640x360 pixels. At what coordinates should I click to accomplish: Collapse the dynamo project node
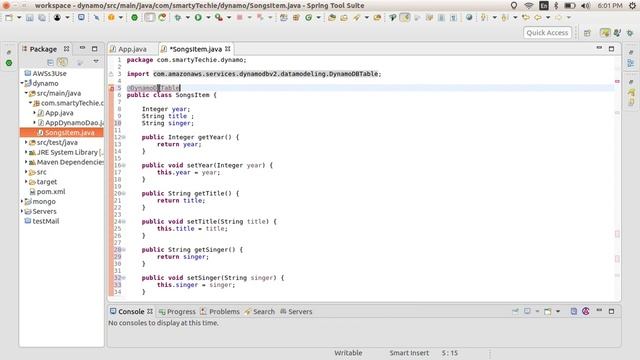(x=22, y=83)
